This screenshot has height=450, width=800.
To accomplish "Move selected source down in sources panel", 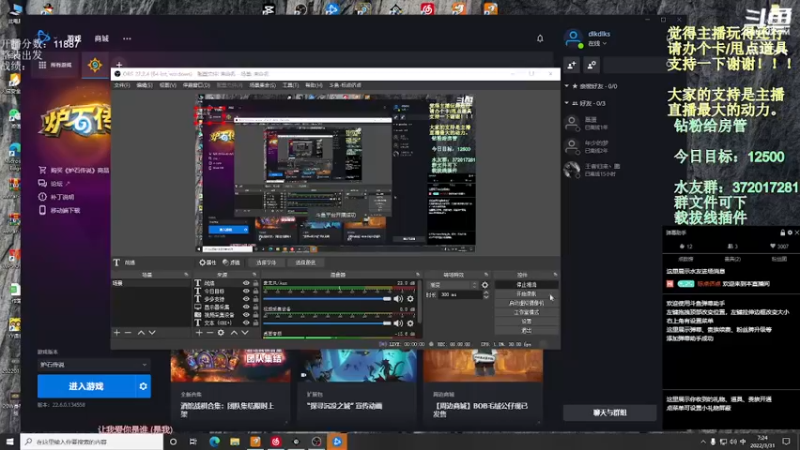I will click(245, 333).
